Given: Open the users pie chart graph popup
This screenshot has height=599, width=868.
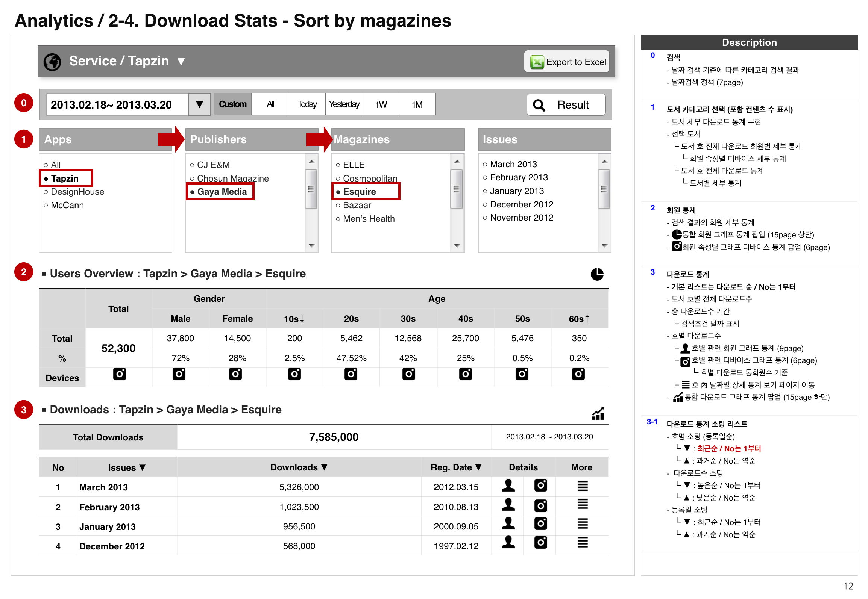Looking at the screenshot, I should tap(597, 274).
